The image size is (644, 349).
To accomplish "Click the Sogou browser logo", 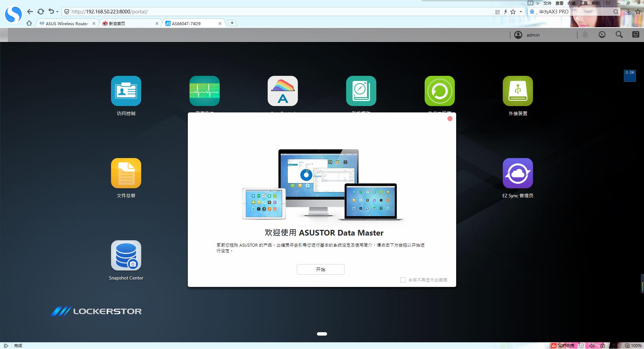I will click(13, 14).
